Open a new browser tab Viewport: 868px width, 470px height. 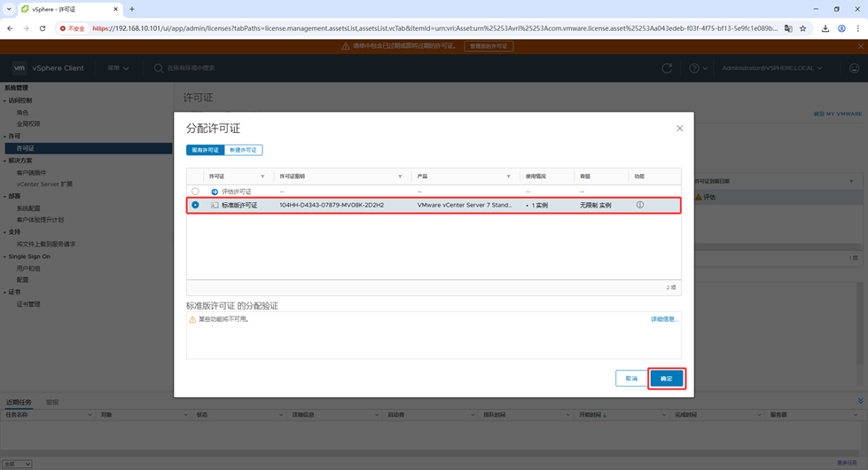coord(132,9)
